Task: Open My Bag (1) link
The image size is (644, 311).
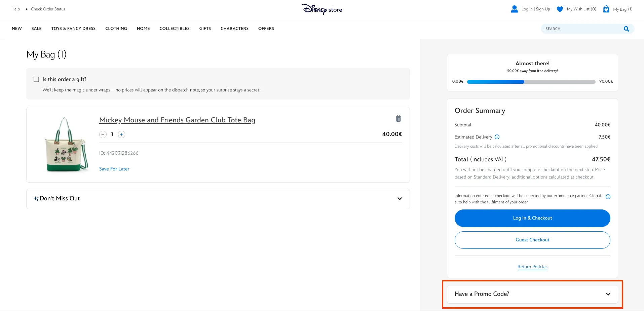Action: (623, 9)
